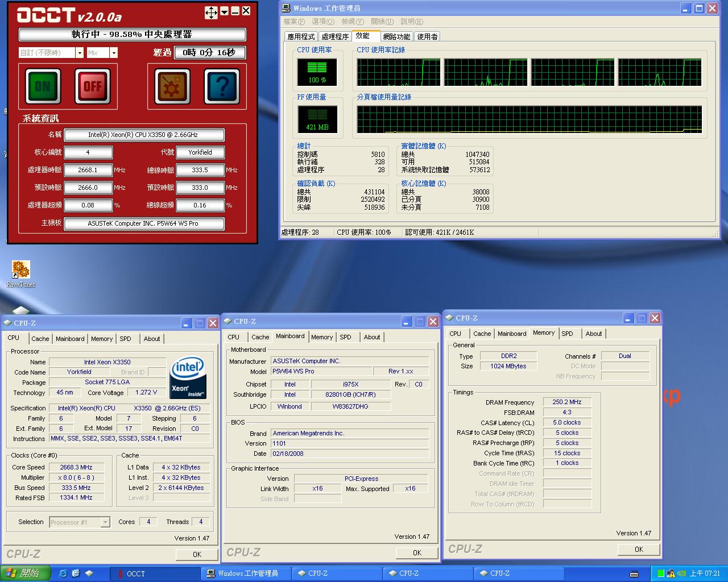The width and height of the screenshot is (728, 582).
Task: Open the Task Manager 選項 menu
Action: coord(323,22)
